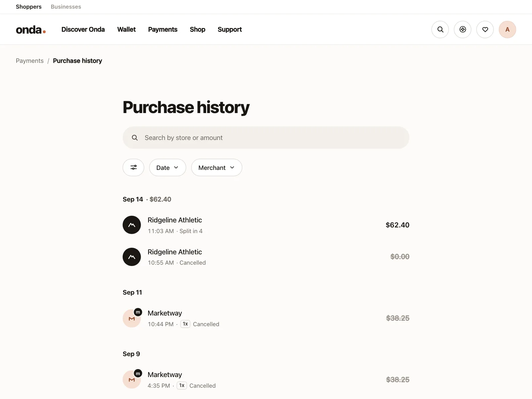This screenshot has height=399, width=532.
Task: Open the heart favorites icon
Action: [x=485, y=30]
